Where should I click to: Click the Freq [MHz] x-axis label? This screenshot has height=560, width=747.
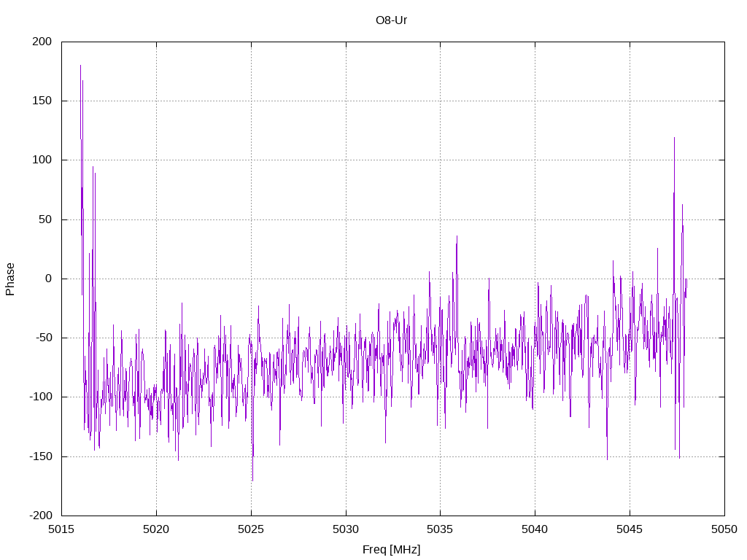tap(392, 549)
